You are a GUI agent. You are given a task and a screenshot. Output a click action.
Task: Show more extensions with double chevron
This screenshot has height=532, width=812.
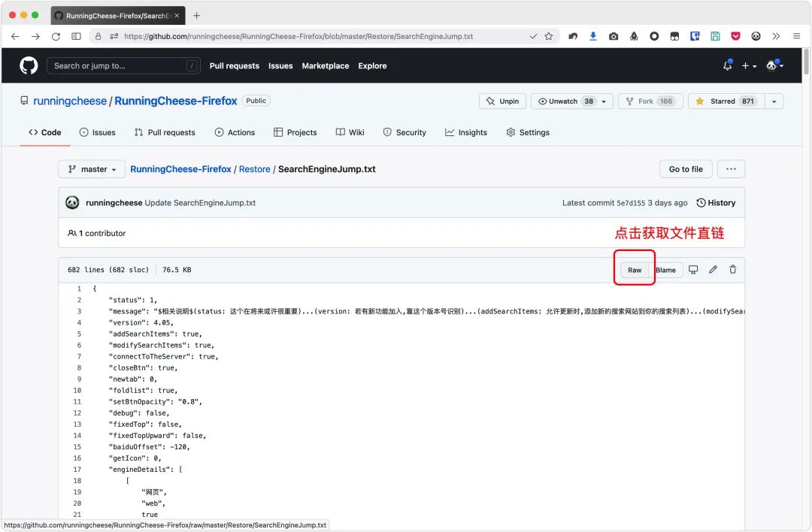pyautogui.click(x=776, y=36)
